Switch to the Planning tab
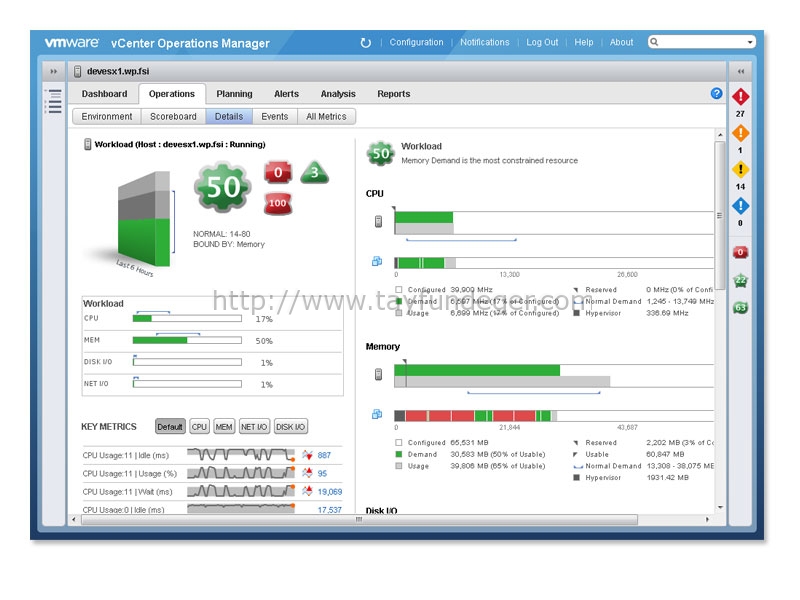Screen dimensions: 800x600 pos(234,94)
